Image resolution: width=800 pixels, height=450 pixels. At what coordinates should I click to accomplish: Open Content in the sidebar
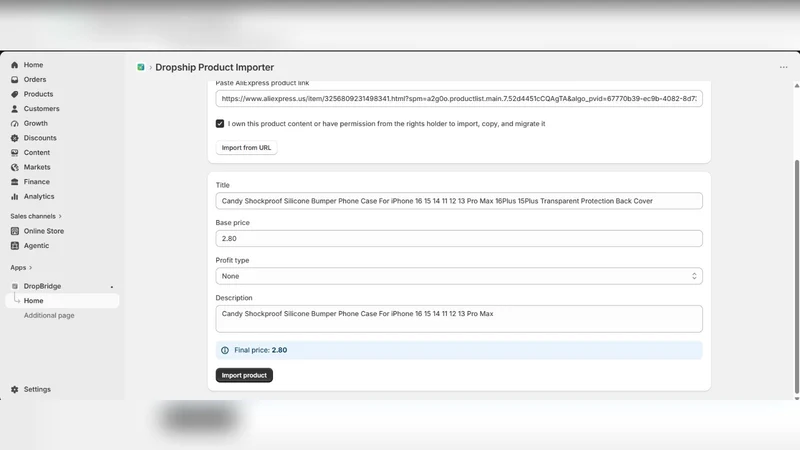click(x=37, y=153)
